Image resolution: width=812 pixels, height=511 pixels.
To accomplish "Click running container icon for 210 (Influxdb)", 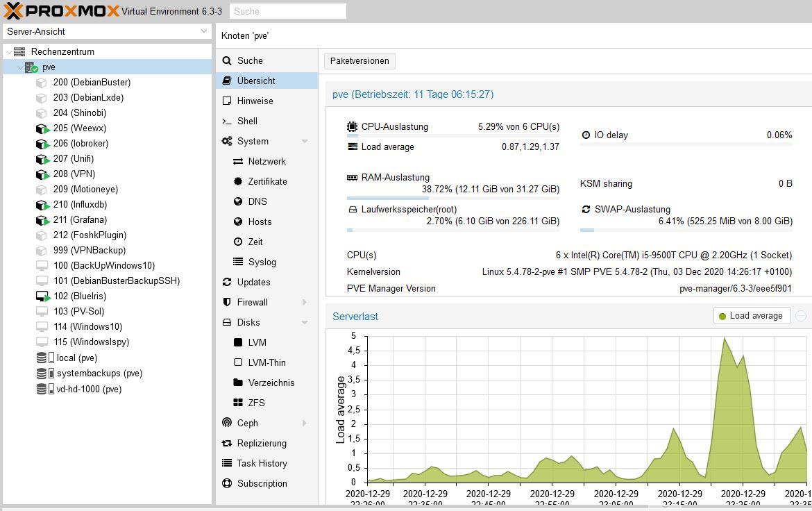I will [42, 205].
